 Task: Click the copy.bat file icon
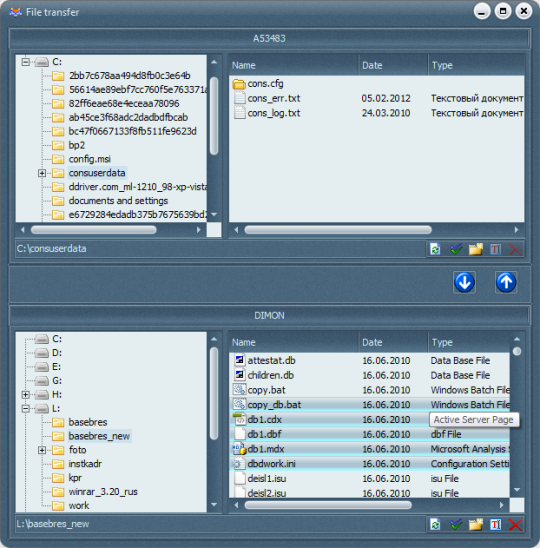(239, 390)
